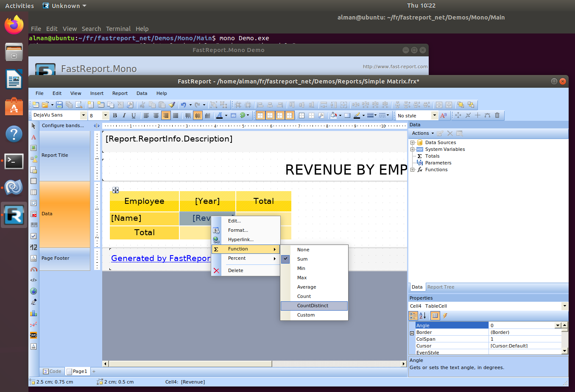Viewport: 575px width, 392px height.
Task: Expand the Data Sources tree node
Action: click(x=412, y=143)
